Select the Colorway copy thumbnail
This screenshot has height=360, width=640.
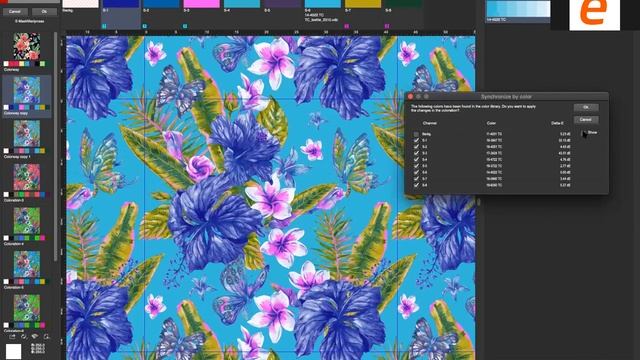pos(27,90)
